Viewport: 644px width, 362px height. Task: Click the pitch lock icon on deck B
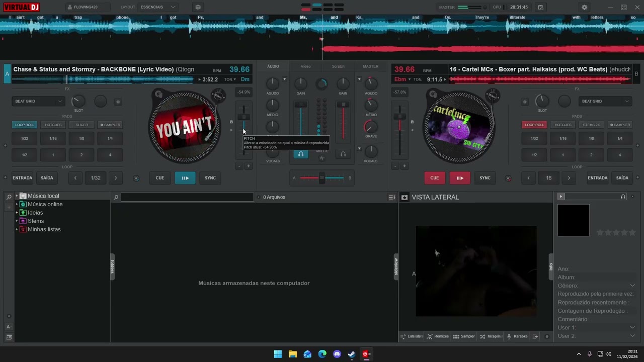click(x=412, y=122)
